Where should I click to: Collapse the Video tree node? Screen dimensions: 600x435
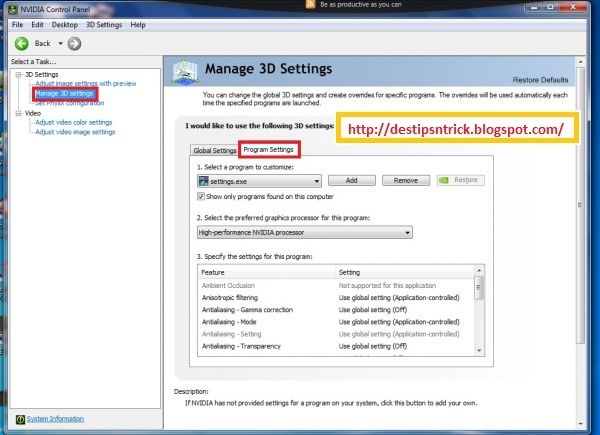[18, 113]
